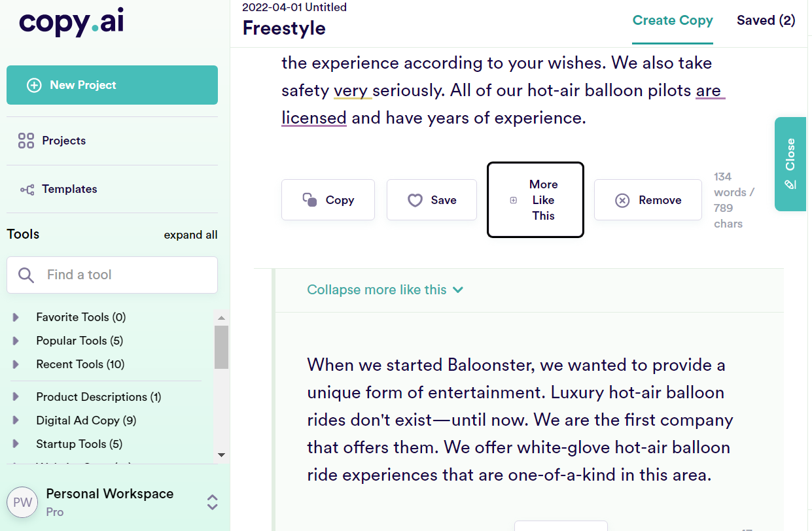
Task: Select the Create Copy tab
Action: coord(673,20)
